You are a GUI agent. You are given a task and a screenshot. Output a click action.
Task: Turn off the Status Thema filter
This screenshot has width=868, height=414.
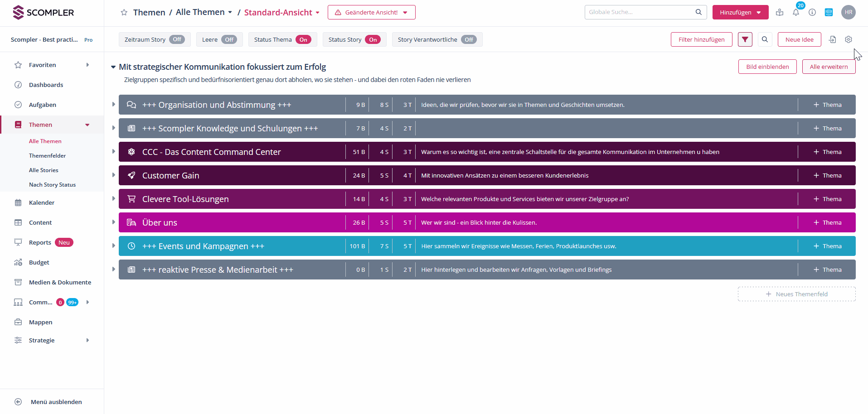[303, 39]
